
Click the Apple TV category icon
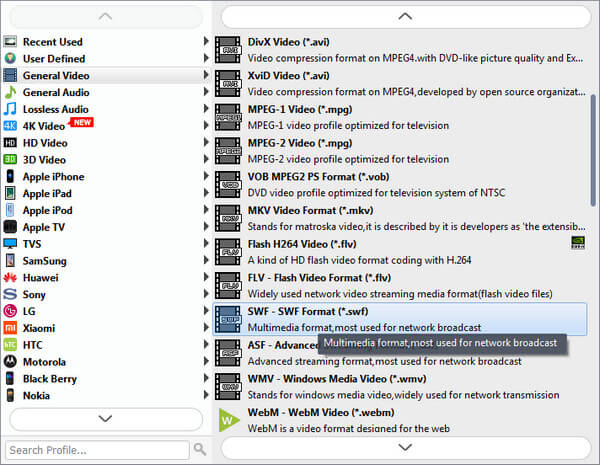(x=10, y=227)
